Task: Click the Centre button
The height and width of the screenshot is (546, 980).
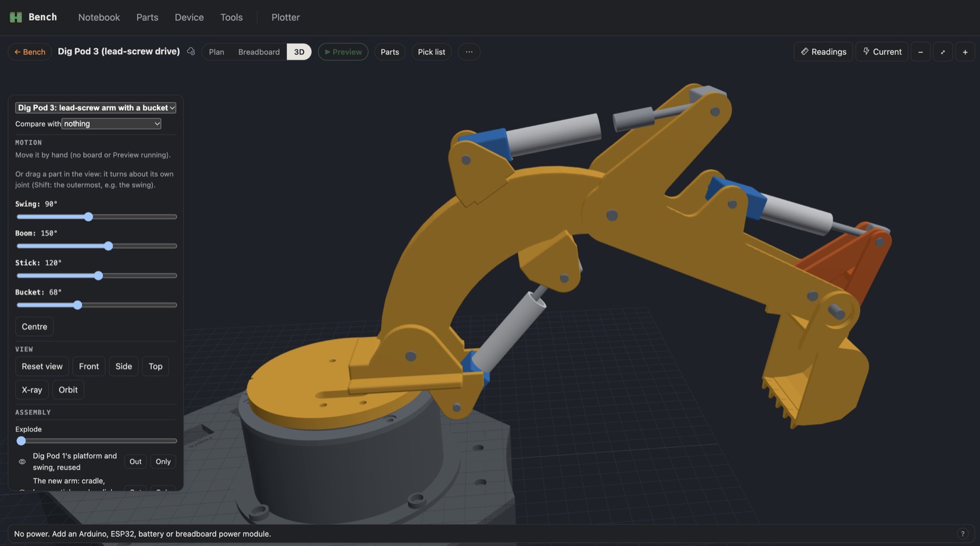Action: tap(34, 327)
